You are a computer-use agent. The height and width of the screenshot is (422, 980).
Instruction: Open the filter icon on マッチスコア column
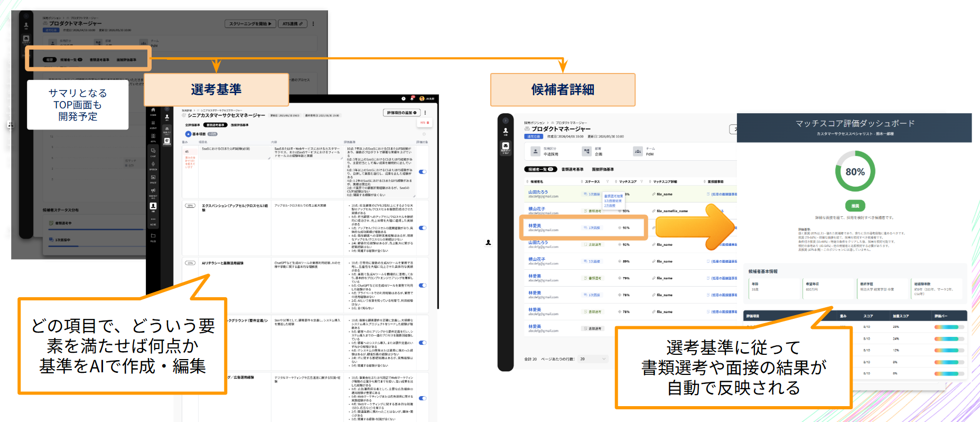(x=641, y=181)
